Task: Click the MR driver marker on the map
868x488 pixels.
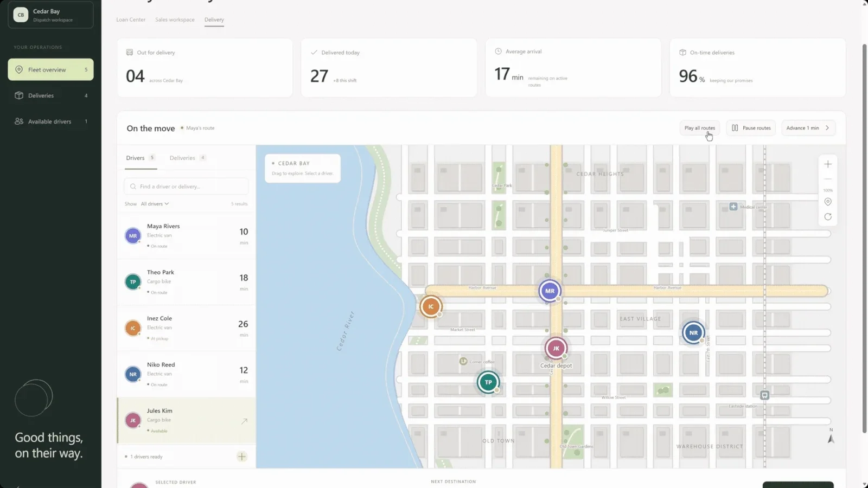Action: [x=550, y=291]
